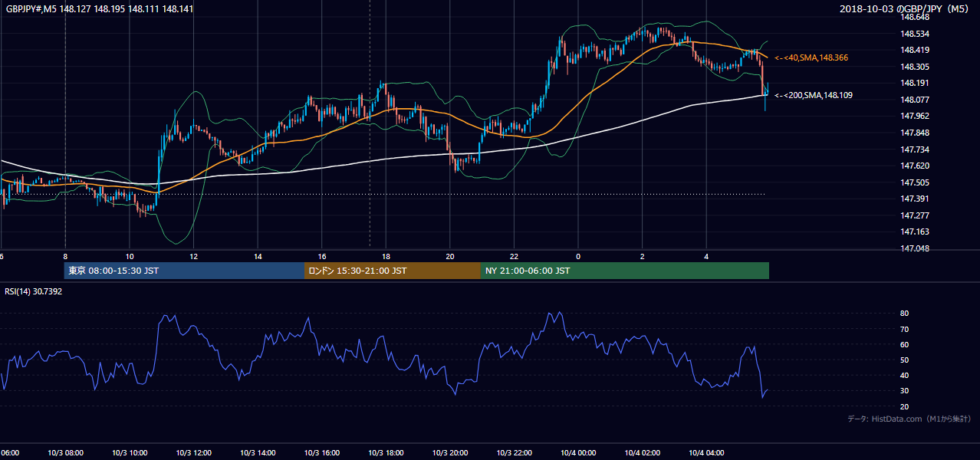980x460 pixels.
Task: Click the <-<200,SMA,148.109 white label
Action: tap(814, 95)
